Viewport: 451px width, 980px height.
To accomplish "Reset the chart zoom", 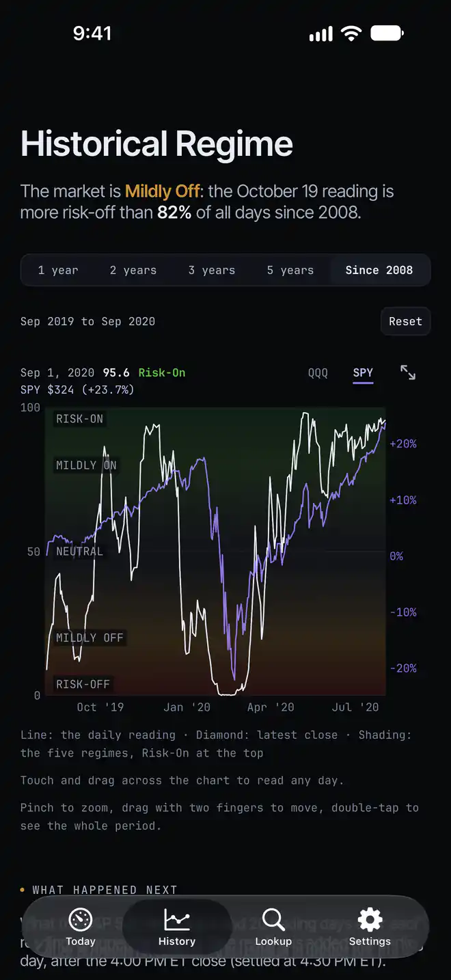I will 406,321.
